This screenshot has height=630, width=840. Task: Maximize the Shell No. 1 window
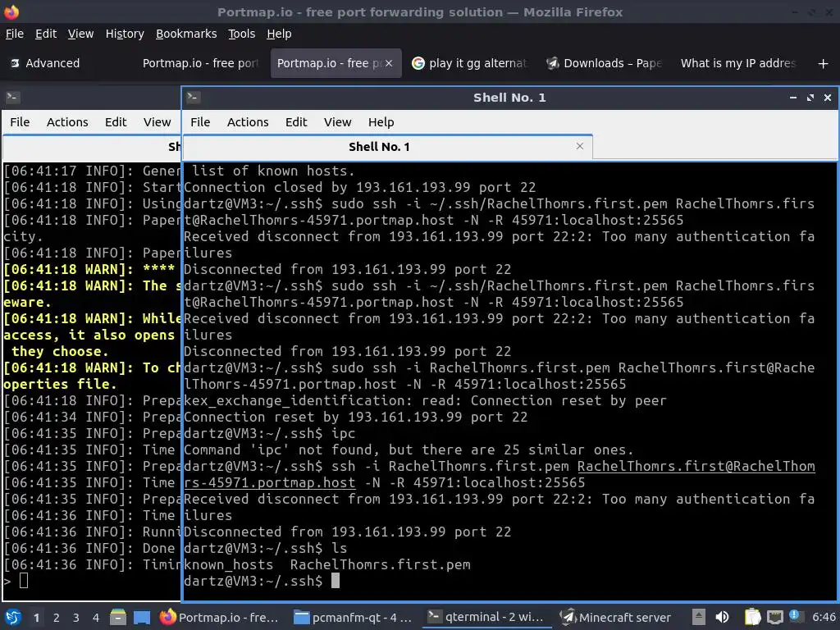(x=810, y=98)
